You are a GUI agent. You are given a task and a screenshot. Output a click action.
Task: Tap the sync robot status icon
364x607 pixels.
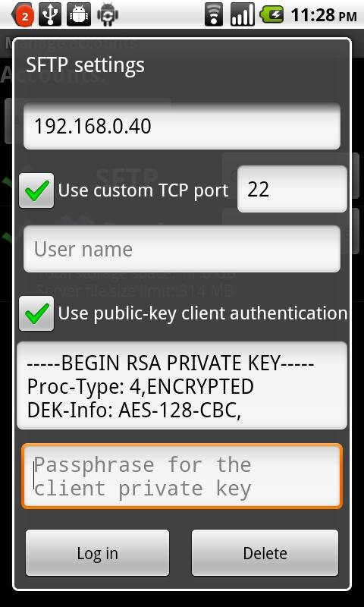tap(108, 14)
